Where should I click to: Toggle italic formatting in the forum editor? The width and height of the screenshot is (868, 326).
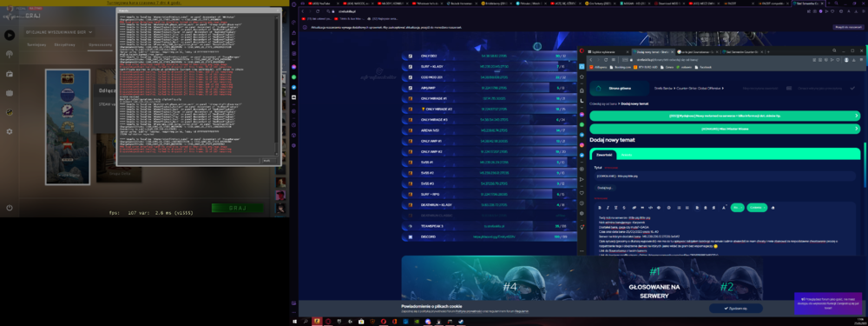(x=608, y=208)
